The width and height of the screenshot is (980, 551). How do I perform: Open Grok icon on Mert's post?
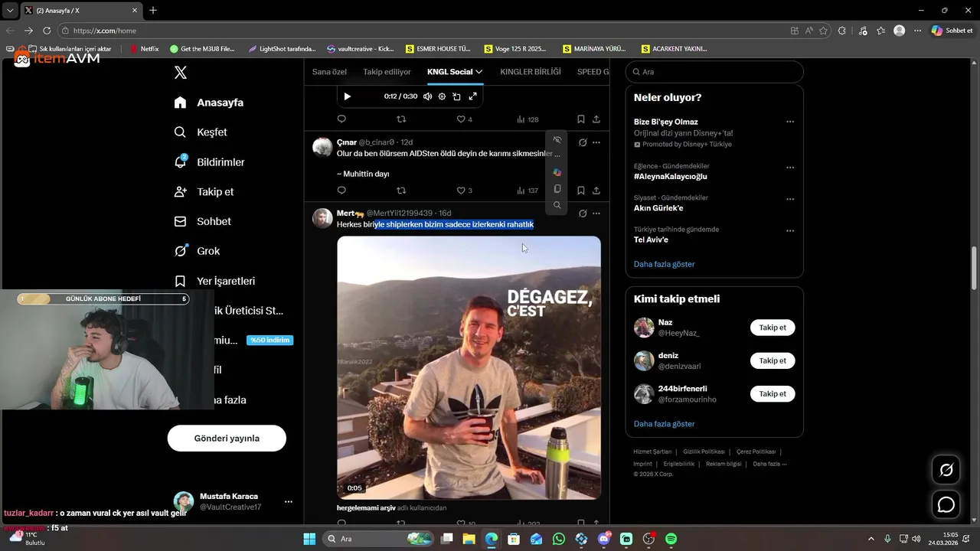pos(583,214)
